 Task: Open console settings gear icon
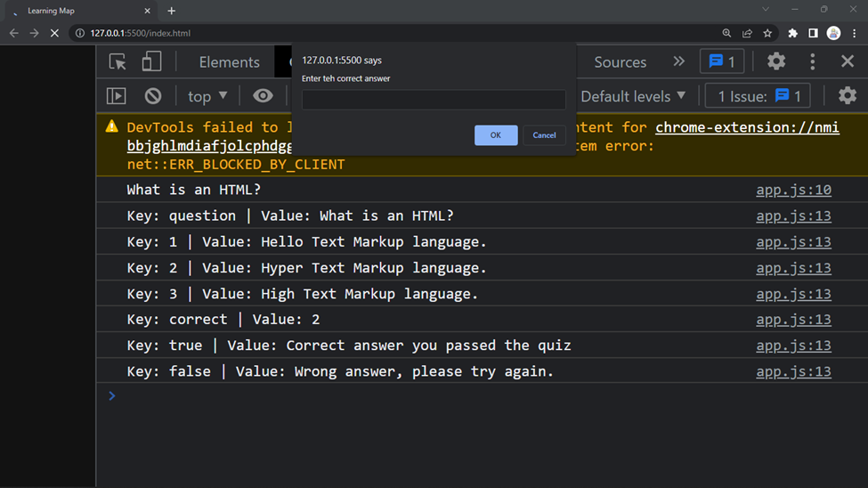coord(847,96)
